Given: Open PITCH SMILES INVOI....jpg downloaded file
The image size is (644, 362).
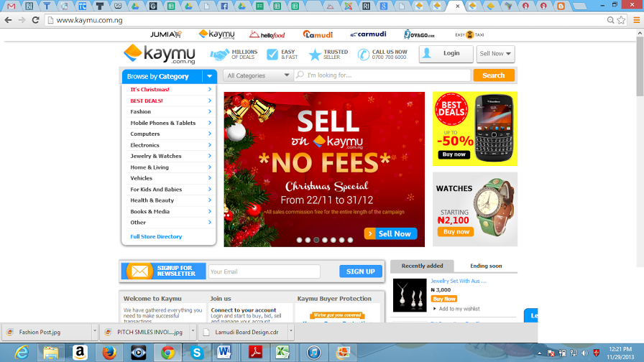Looking at the screenshot, I should 146,332.
